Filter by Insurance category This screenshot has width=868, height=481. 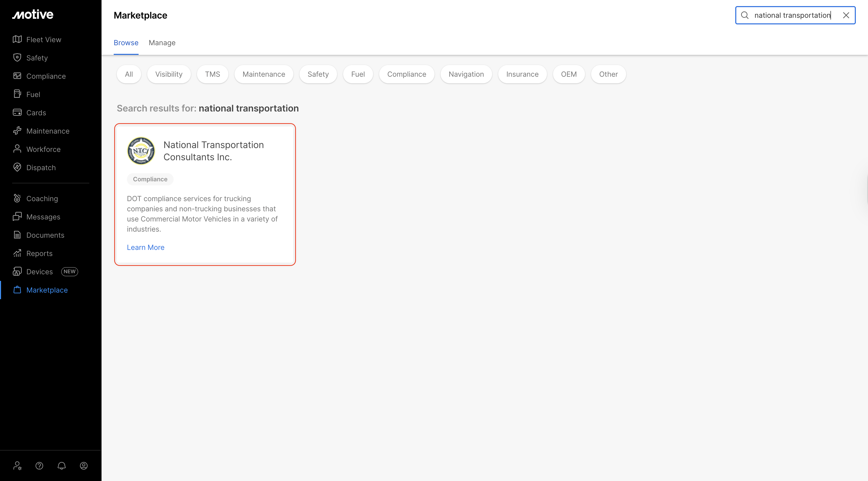pos(522,74)
